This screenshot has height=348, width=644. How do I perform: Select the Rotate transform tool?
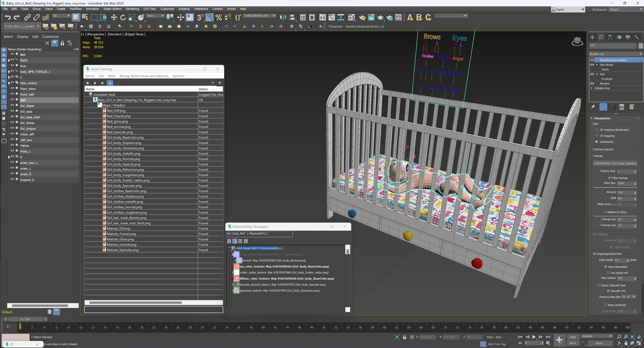coord(123,17)
